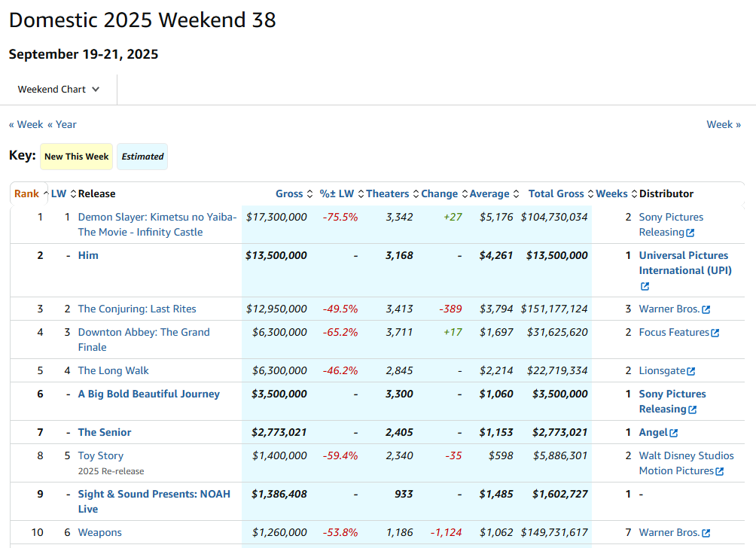756x548 pixels.
Task: Click average $598 in Toy Story row
Action: click(501, 455)
